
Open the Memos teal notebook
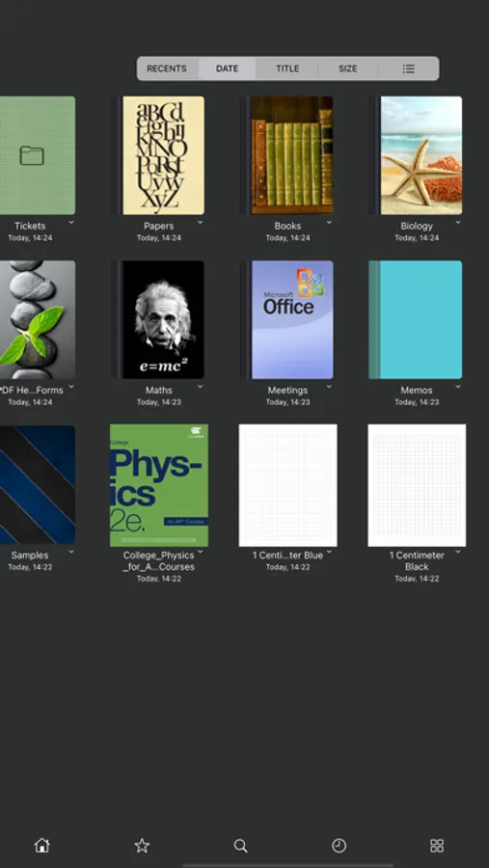[416, 320]
